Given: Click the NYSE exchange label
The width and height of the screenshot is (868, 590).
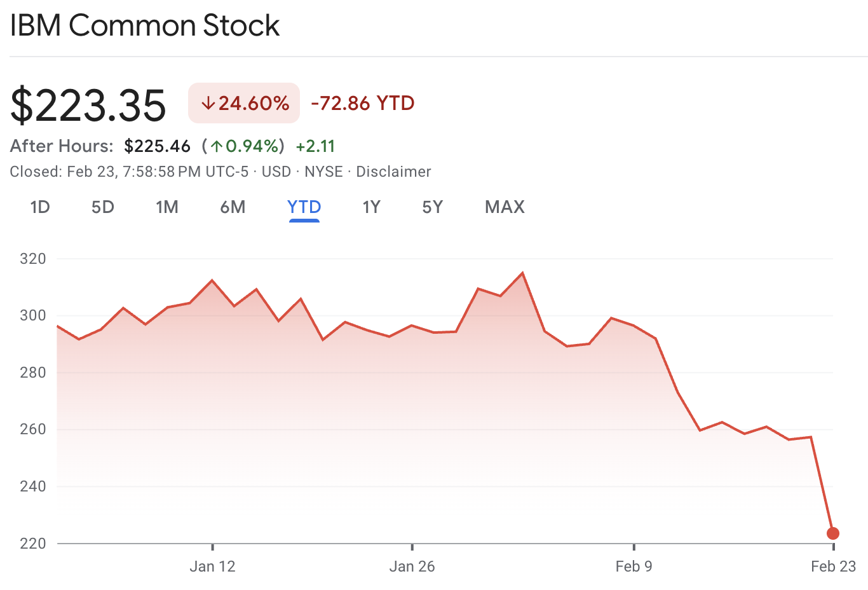Looking at the screenshot, I should pyautogui.click(x=325, y=171).
